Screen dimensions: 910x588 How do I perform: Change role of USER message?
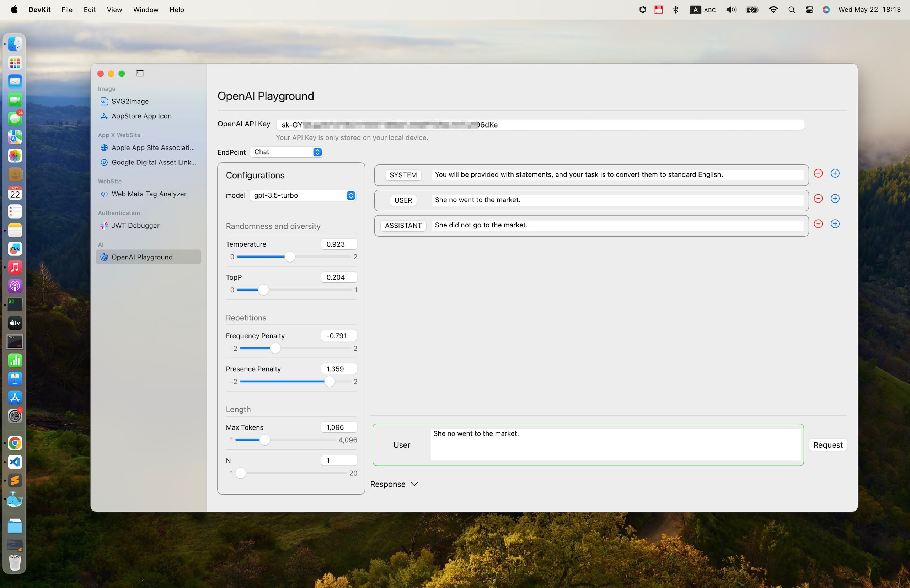[403, 200]
